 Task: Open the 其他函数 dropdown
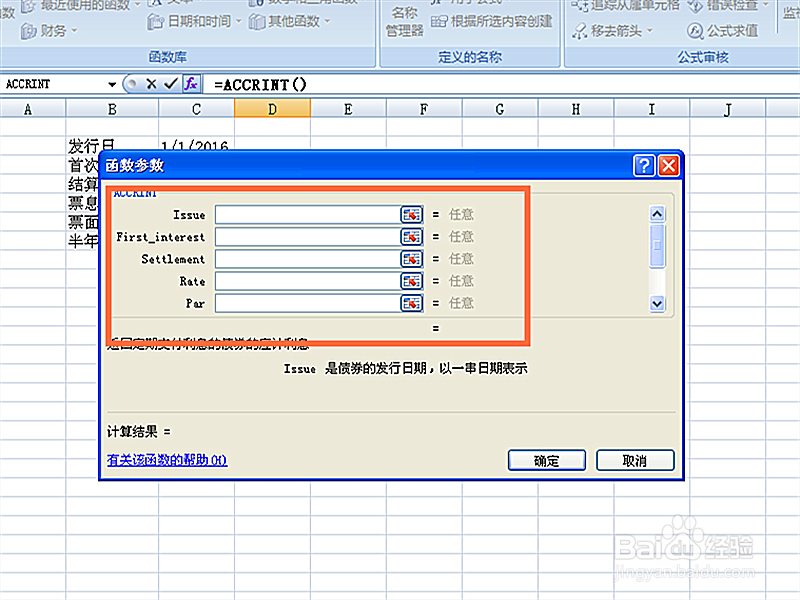(x=290, y=21)
